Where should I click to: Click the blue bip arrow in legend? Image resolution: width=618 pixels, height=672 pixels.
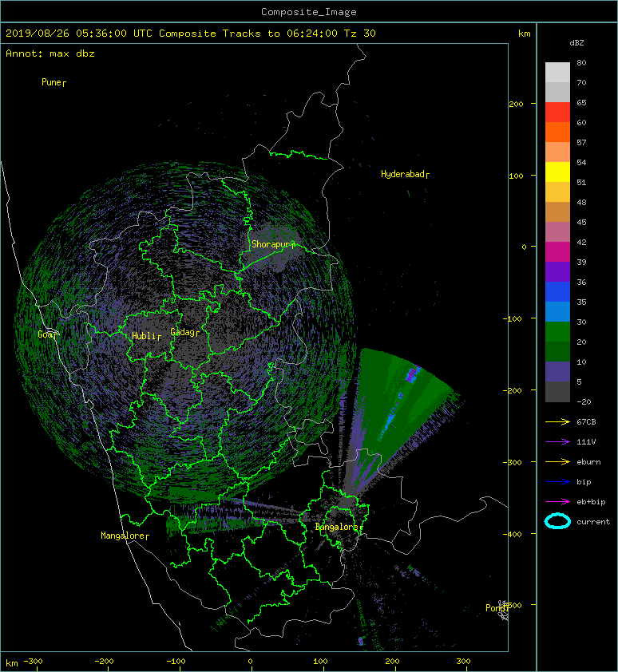click(x=557, y=482)
